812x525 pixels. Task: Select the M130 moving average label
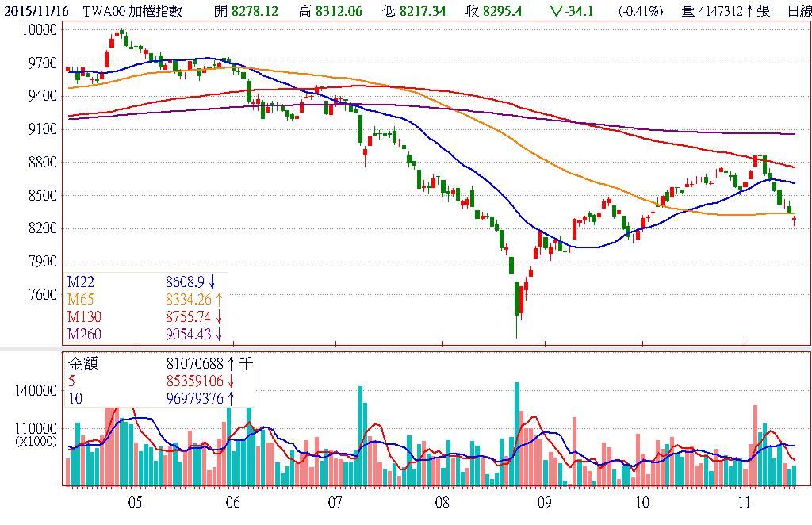click(84, 316)
